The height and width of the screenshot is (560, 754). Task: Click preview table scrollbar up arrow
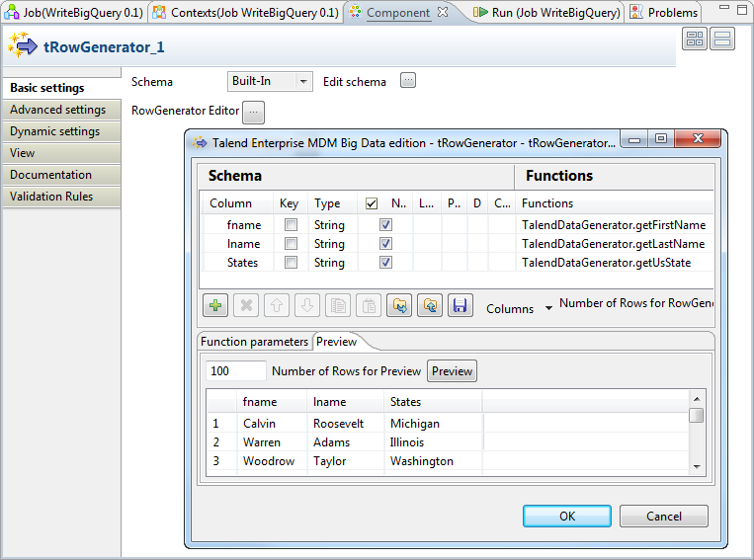697,399
